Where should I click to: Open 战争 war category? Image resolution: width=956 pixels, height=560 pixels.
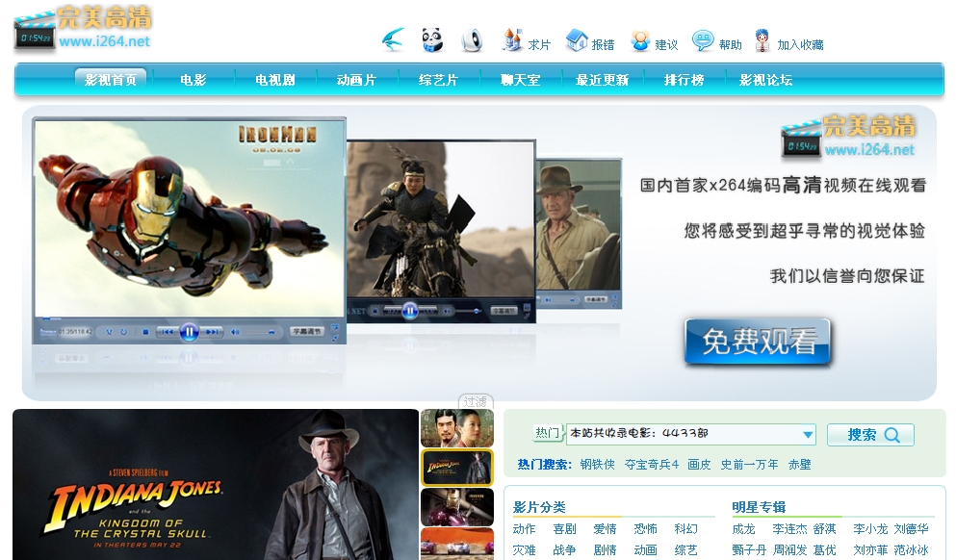(x=564, y=550)
